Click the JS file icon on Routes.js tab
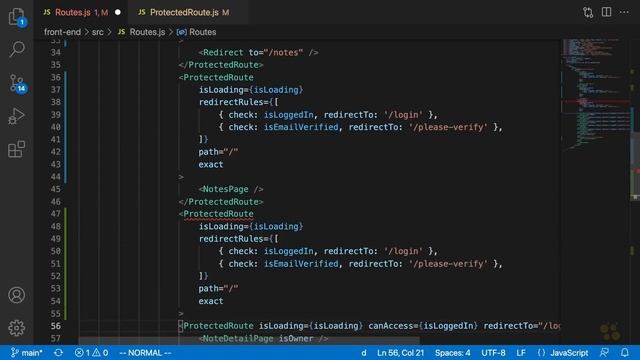This screenshot has height=360, width=640. point(47,12)
